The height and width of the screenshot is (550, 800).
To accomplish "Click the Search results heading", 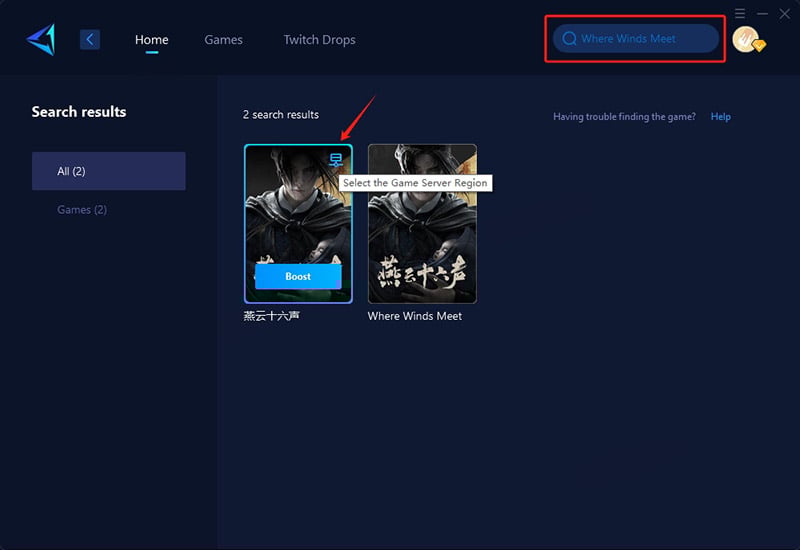I will click(79, 112).
